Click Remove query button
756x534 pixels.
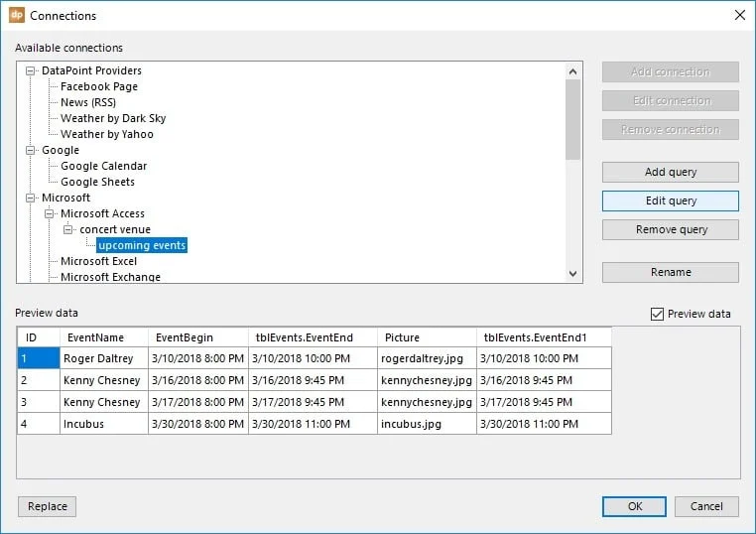tap(670, 229)
